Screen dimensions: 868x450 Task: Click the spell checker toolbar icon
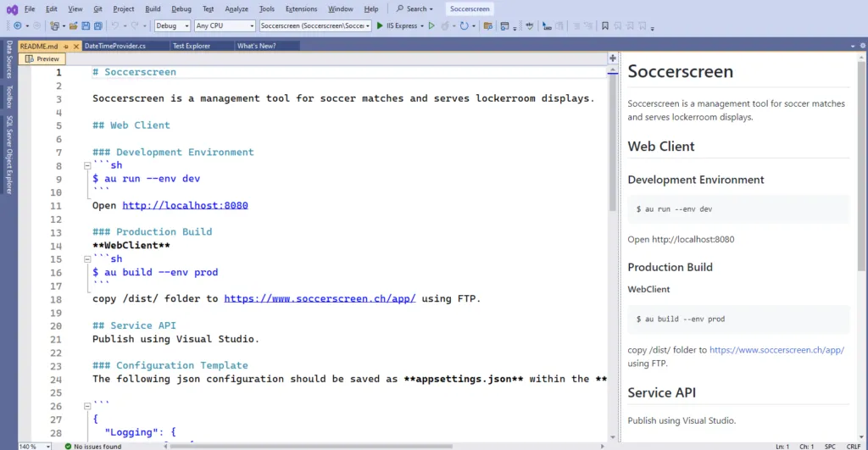[x=530, y=26]
